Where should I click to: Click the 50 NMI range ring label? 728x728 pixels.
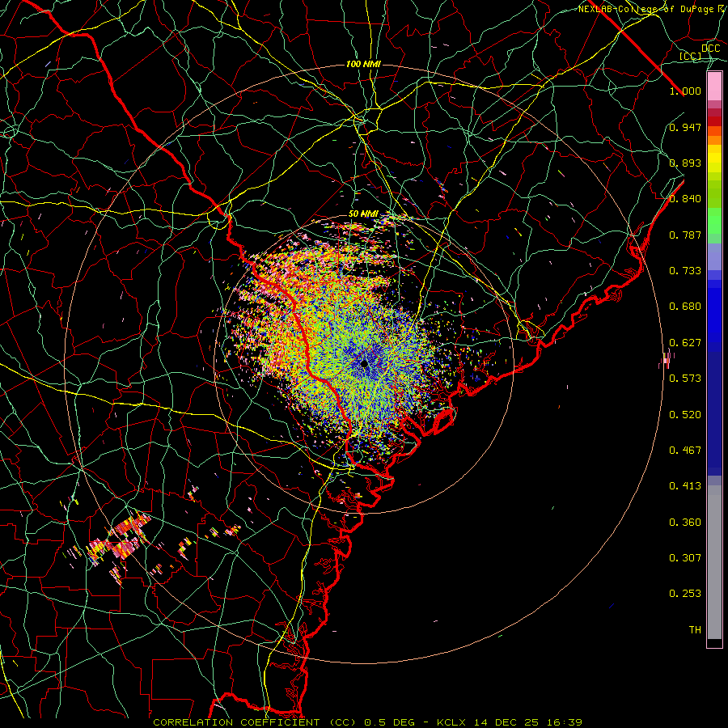pyautogui.click(x=363, y=214)
